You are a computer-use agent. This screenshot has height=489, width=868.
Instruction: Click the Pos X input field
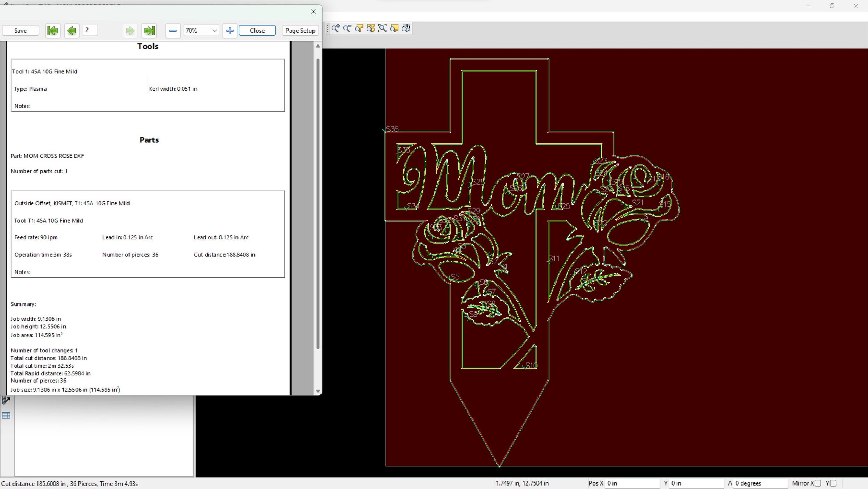[x=632, y=483]
